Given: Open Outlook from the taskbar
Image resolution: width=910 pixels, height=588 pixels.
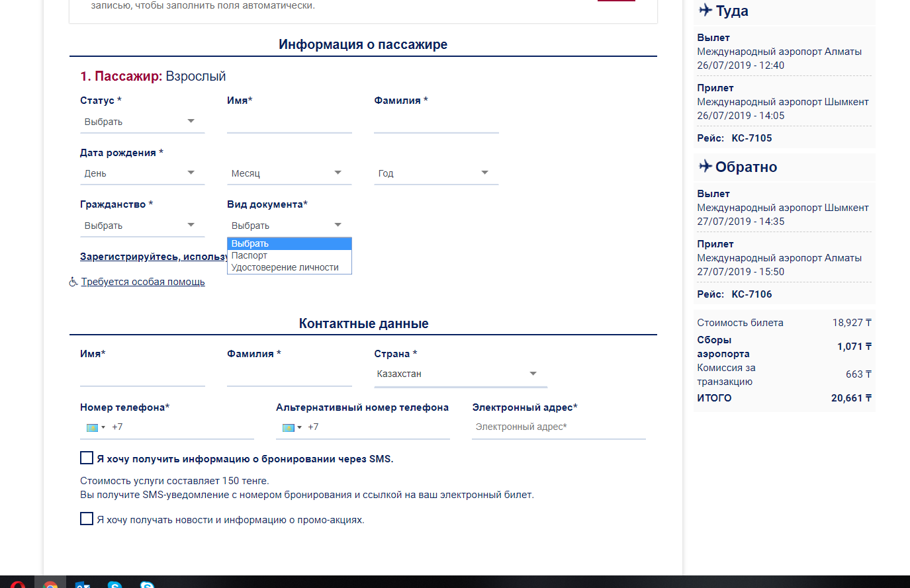Looking at the screenshot, I should tap(83, 585).
